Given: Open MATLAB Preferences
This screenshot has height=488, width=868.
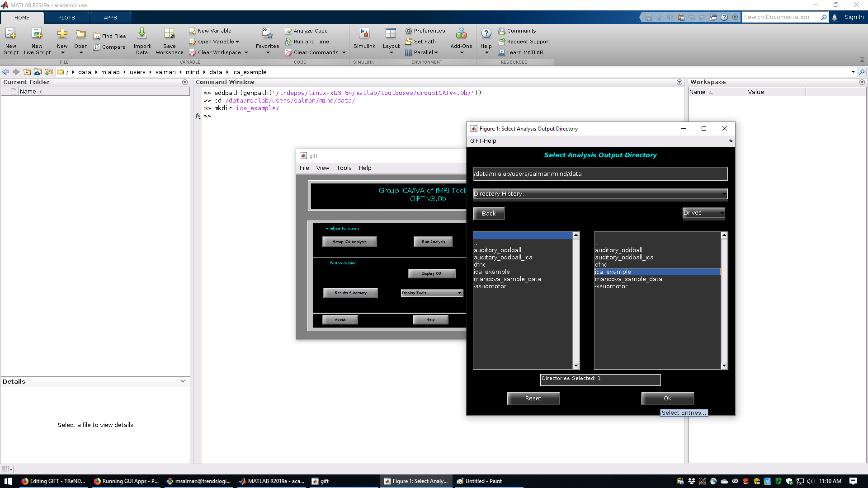Looking at the screenshot, I should 425,31.
